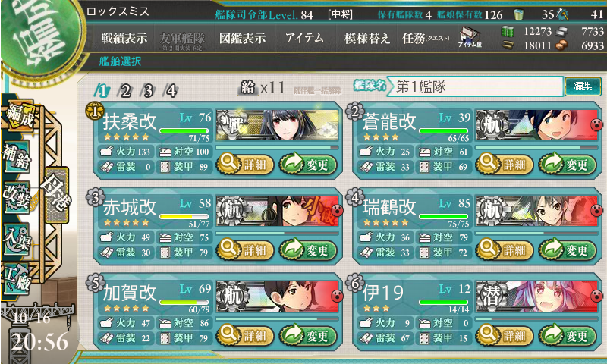Screen dimensions: 607x364
Task: Open the 任務 (クエスト) menu
Action: pyautogui.click(x=426, y=38)
